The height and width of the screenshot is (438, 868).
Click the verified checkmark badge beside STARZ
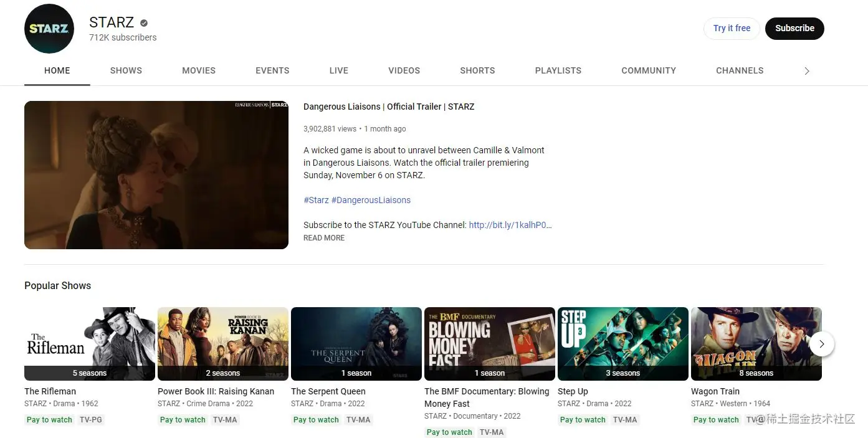(x=144, y=23)
